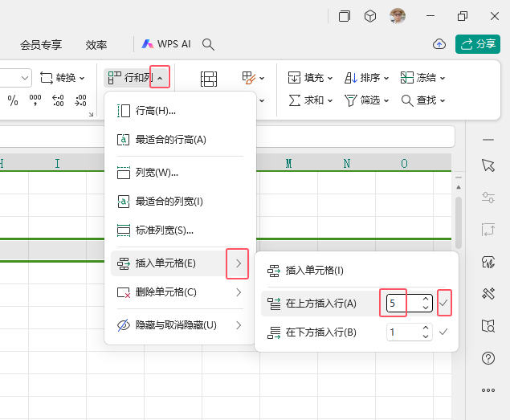Click the selection arrow tool in sidebar
510x420 pixels.
[x=488, y=165]
